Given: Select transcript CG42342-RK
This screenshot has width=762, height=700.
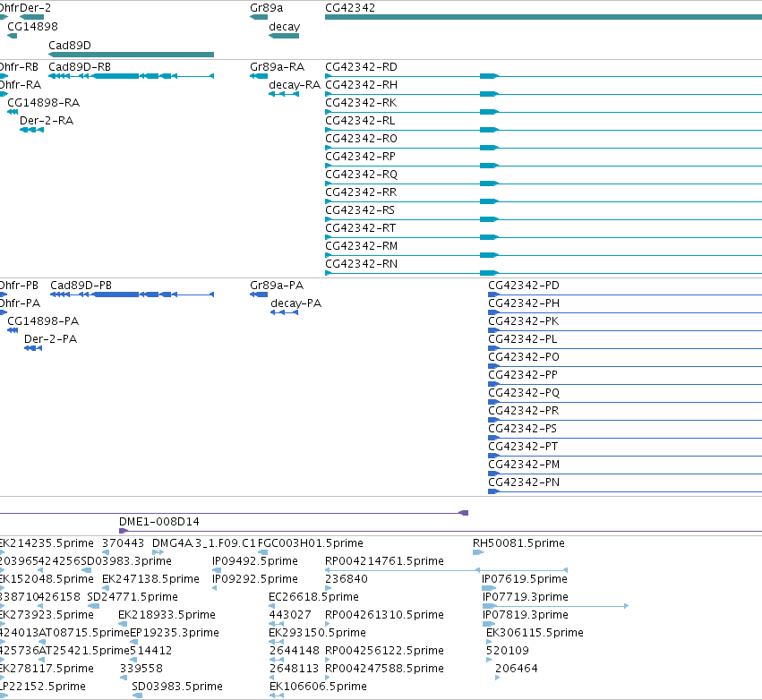Looking at the screenshot, I should coord(361,103).
